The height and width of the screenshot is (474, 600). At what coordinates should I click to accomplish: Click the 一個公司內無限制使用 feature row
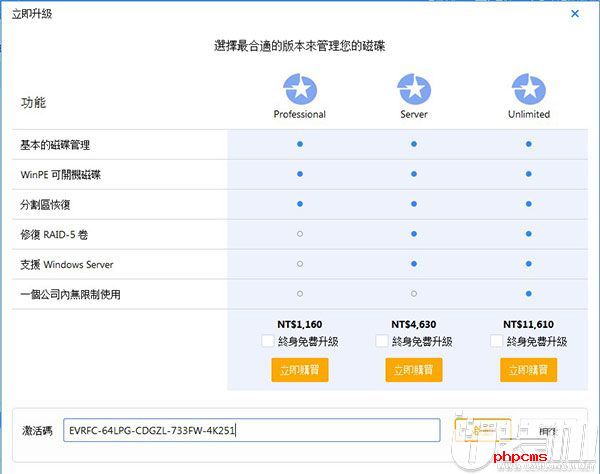300,294
